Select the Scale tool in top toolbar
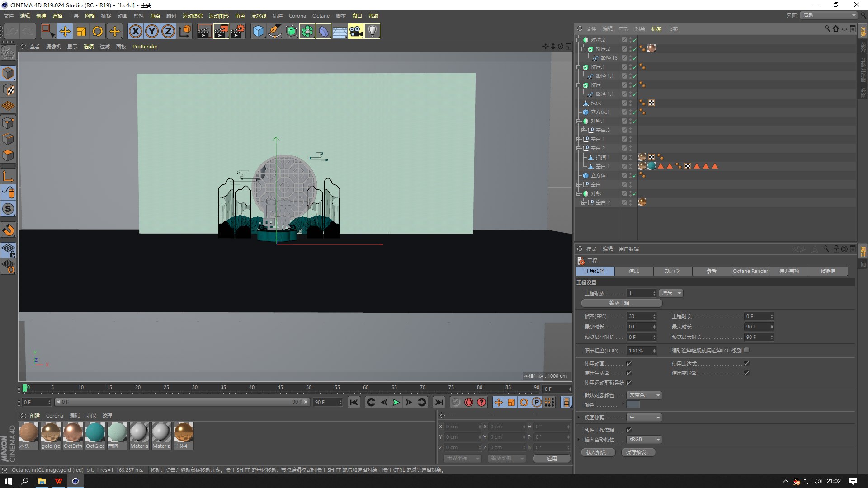 (x=81, y=31)
